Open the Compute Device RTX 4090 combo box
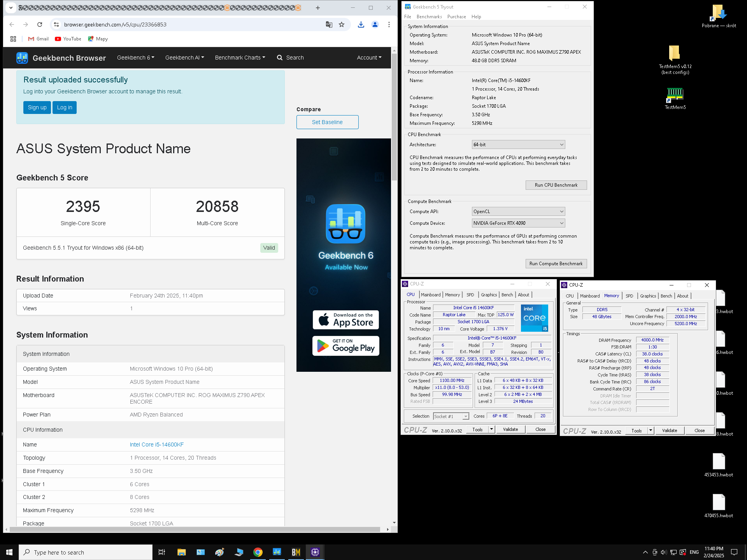This screenshot has width=747, height=560. (518, 223)
